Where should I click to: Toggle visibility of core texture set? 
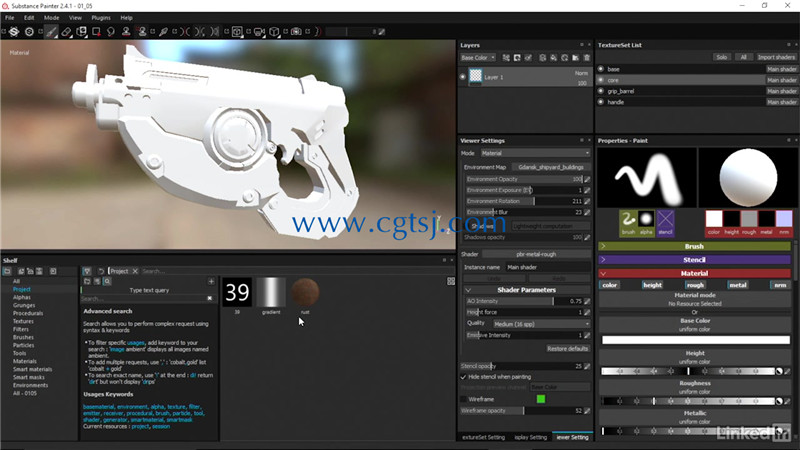pos(601,80)
